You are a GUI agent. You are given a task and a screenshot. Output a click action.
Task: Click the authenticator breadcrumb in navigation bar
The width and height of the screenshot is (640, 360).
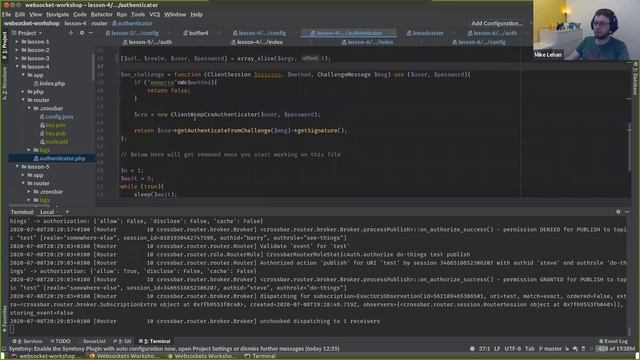pyautogui.click(x=132, y=23)
